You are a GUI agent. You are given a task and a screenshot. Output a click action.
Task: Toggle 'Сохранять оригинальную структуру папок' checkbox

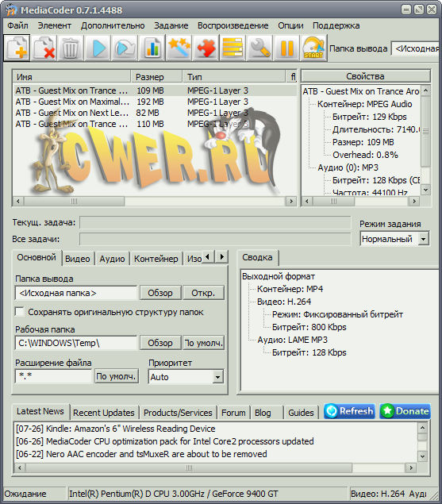20,312
